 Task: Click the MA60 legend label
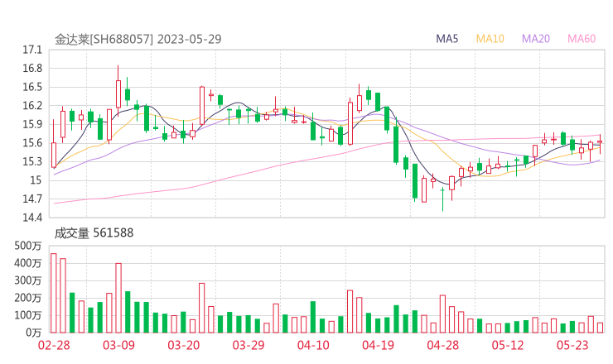582,39
